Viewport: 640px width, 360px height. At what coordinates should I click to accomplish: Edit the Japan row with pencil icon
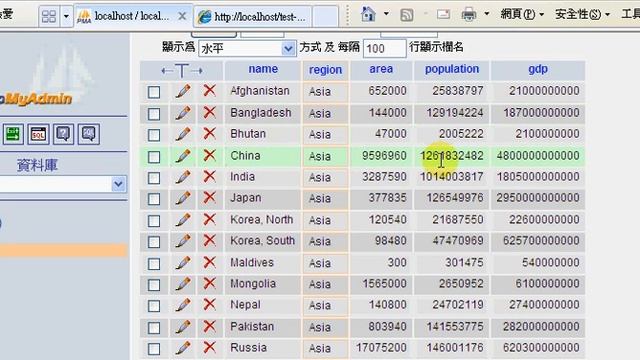tap(183, 198)
